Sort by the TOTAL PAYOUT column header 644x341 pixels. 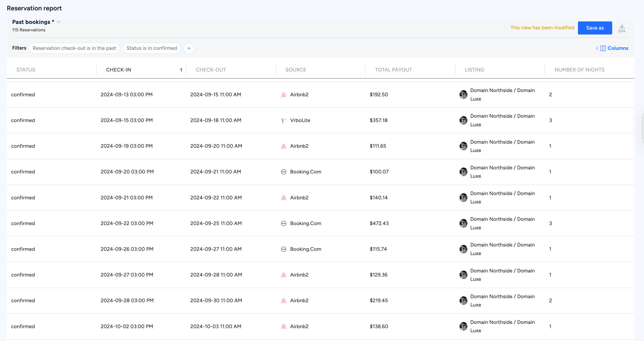(393, 70)
